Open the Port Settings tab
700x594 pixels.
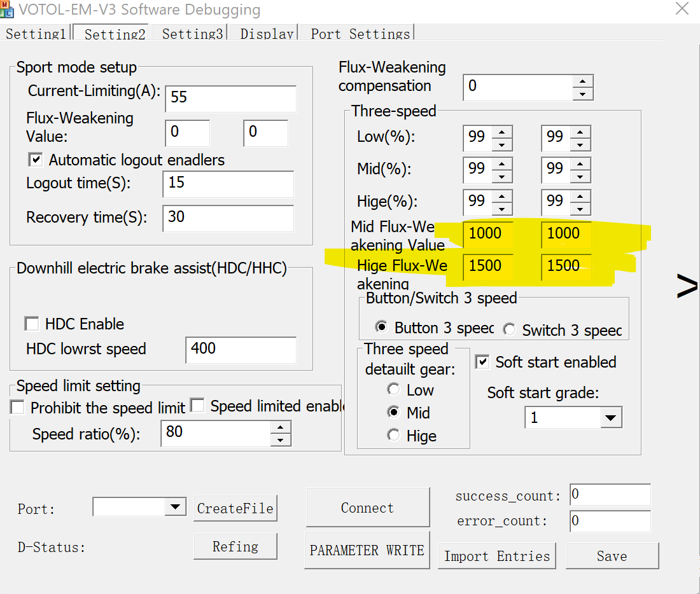click(360, 34)
